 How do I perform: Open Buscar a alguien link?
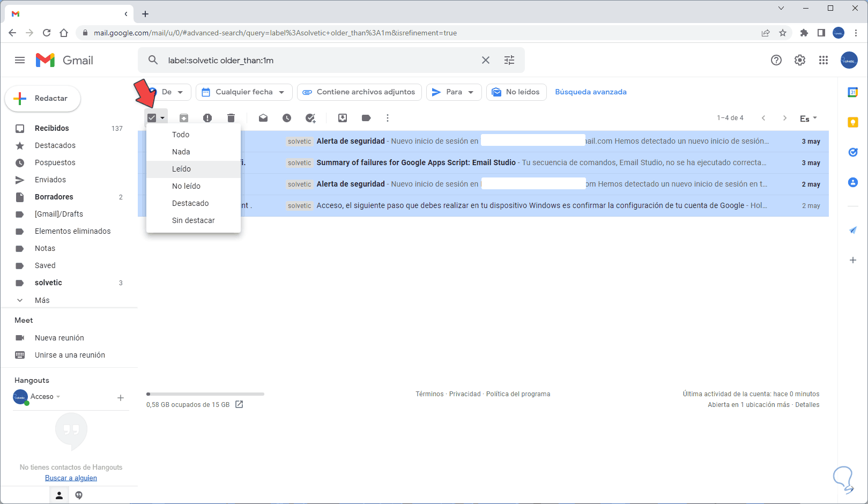click(x=71, y=478)
